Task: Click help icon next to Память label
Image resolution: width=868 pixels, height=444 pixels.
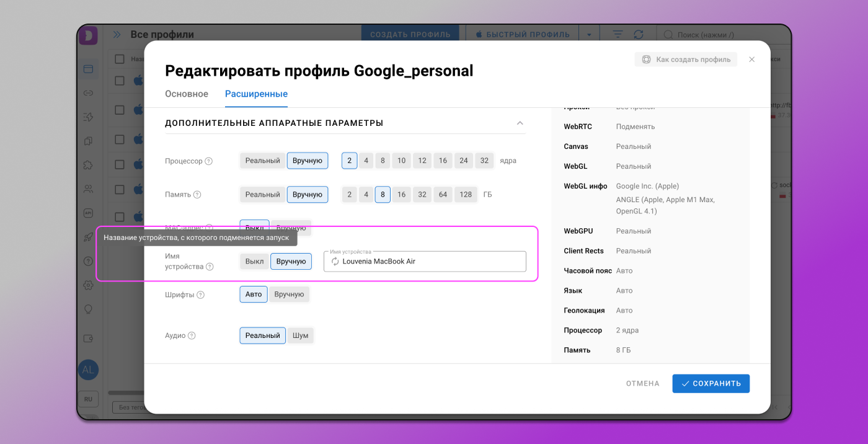Action: tap(197, 195)
